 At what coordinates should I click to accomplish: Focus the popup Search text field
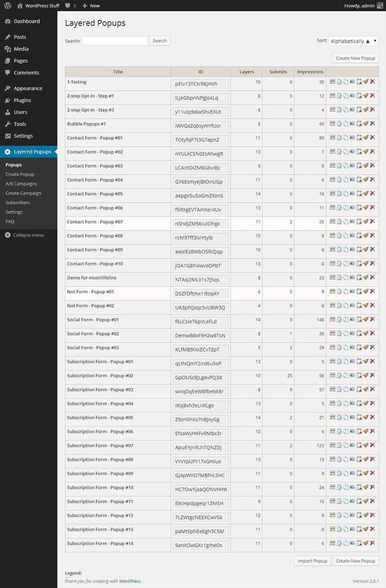[114, 41]
